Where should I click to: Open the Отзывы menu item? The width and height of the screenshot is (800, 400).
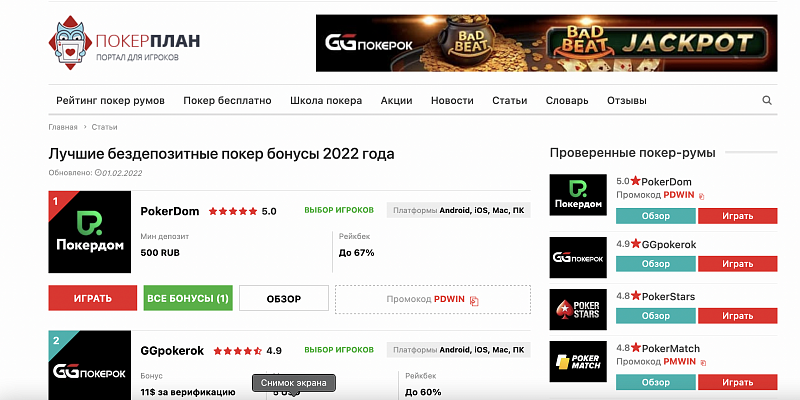627,101
